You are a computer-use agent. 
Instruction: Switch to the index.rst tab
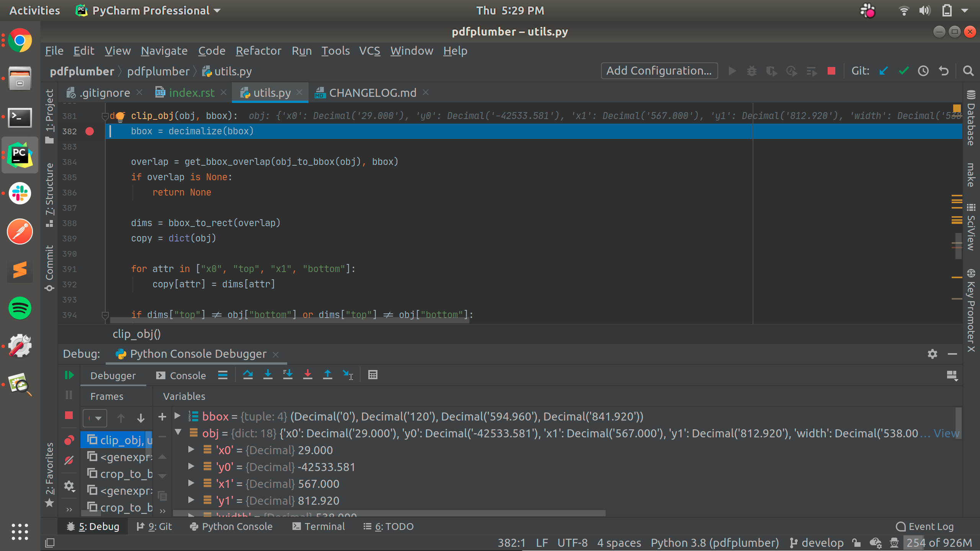pos(191,93)
